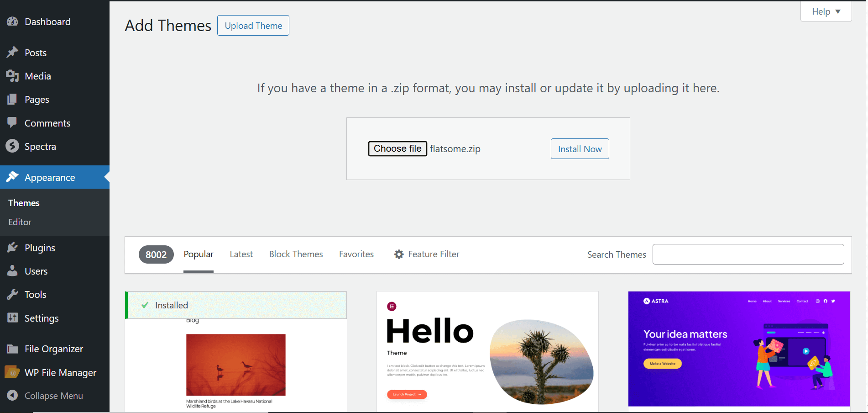The height and width of the screenshot is (413, 868).
Task: Click the WP File Manager icon
Action: (12, 372)
